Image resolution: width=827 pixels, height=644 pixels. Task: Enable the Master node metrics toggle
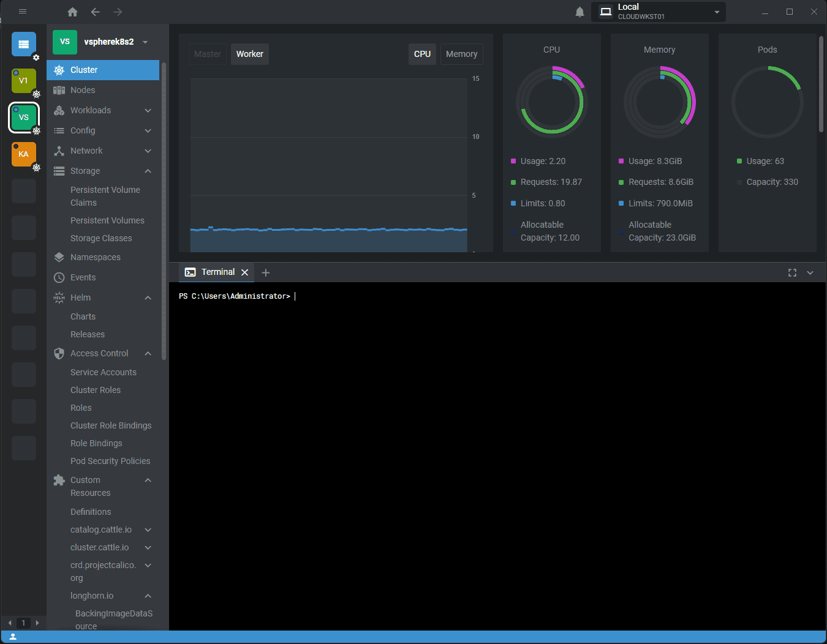[x=207, y=54]
